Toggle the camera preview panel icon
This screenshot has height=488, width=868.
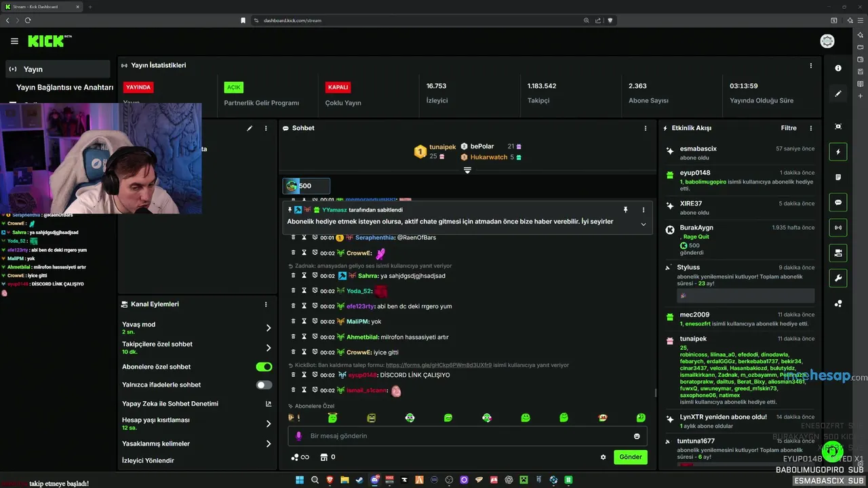click(838, 253)
